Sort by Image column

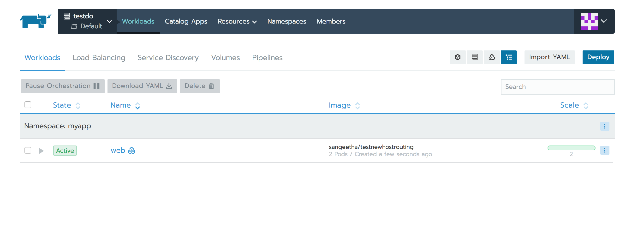click(x=344, y=105)
